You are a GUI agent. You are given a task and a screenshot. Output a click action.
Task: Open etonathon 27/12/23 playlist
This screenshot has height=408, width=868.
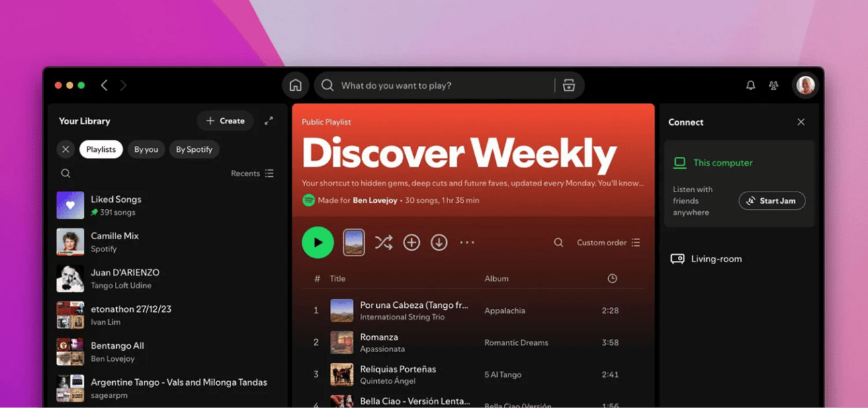pos(168,315)
